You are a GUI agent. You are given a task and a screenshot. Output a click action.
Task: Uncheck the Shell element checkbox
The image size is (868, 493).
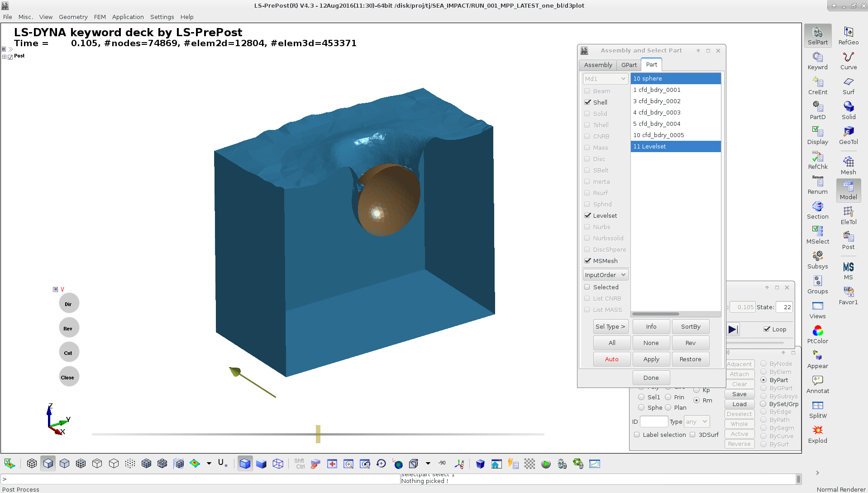pos(587,102)
